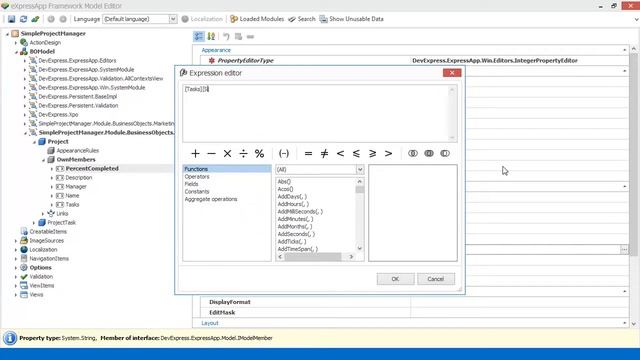
Task: Close the Expression editor dialog
Action: [452, 73]
